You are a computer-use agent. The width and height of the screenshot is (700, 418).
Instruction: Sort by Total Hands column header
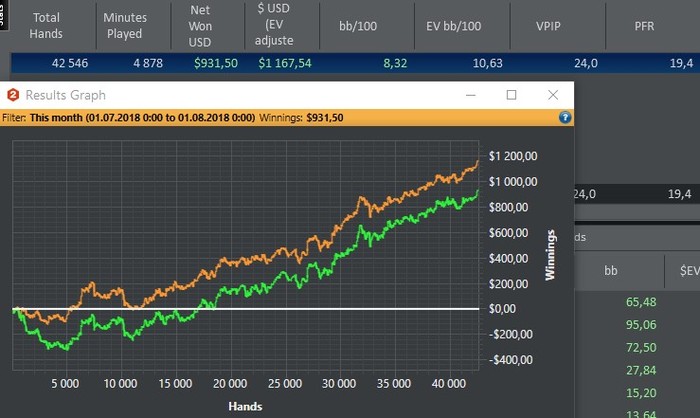(46, 25)
